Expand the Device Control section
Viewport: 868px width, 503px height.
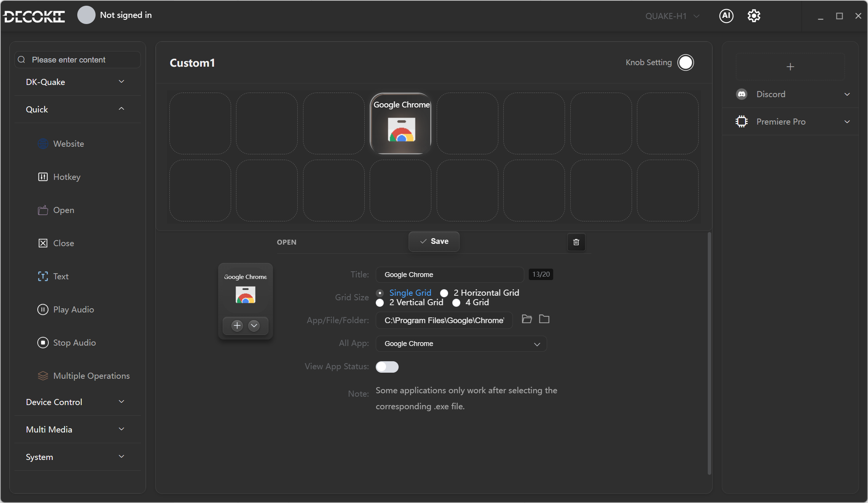pyautogui.click(x=78, y=402)
